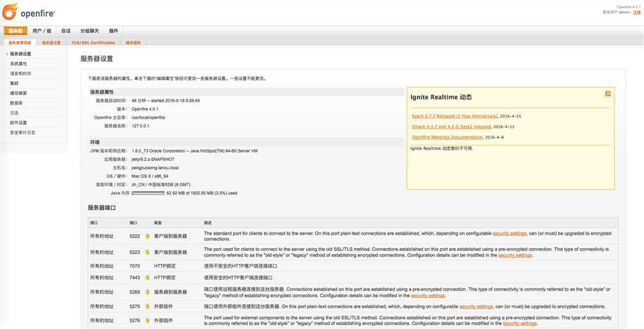Image resolution: width=644 pixels, height=329 pixels.
Task: Open the Spark 2.7.7 Released news link
Action: pos(455,116)
